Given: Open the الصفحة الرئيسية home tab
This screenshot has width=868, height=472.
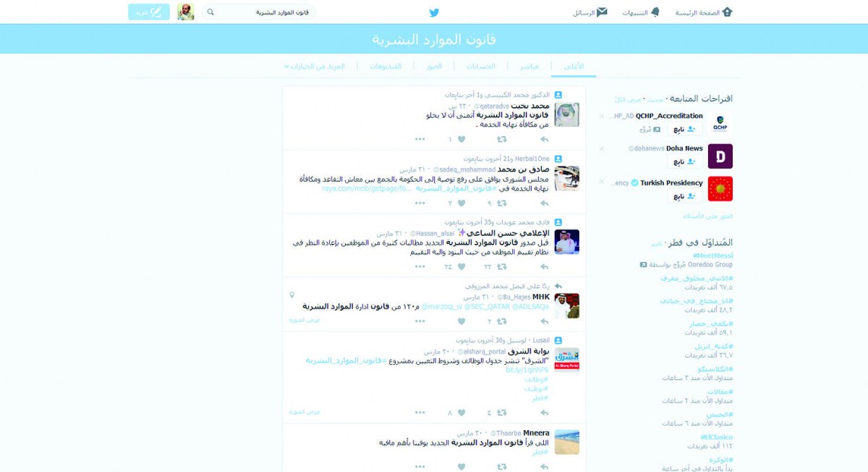Looking at the screenshot, I should point(704,12).
